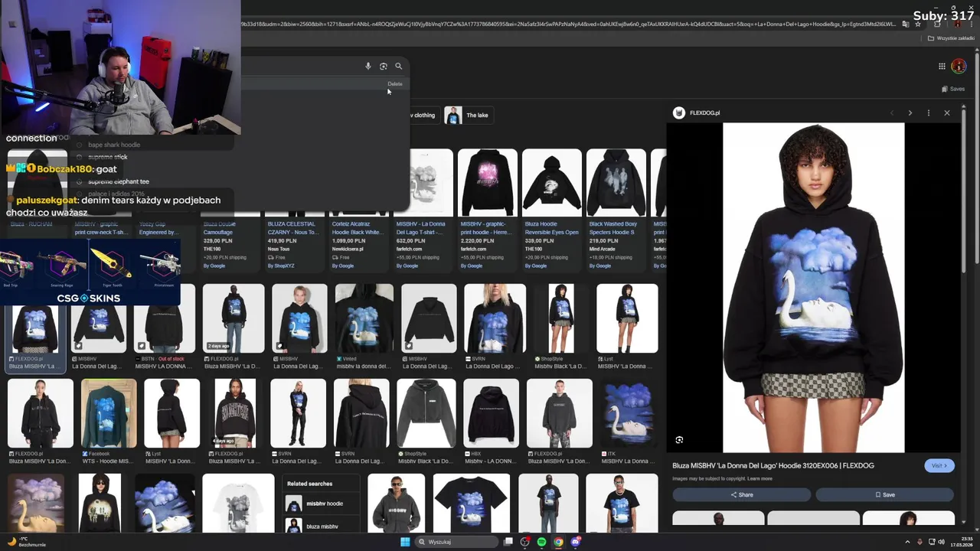The width and height of the screenshot is (980, 551).
Task: Go to previous image in preview panel
Action: 891,112
